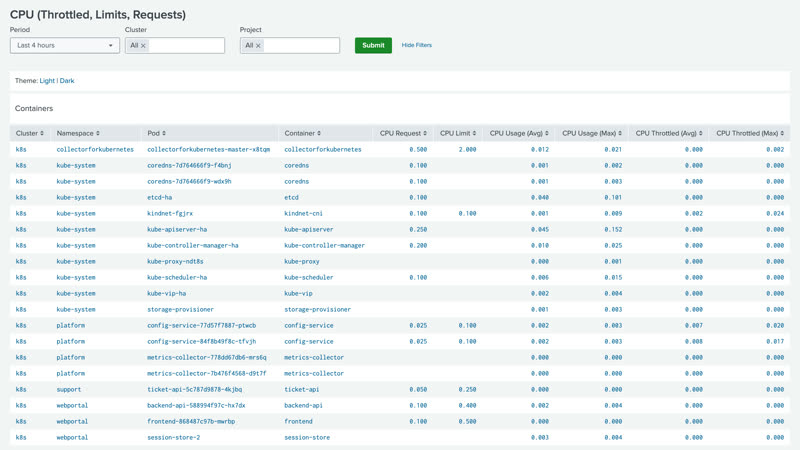800x450 pixels.
Task: Open pod coredns-7d764666f9-wdx9h
Action: click(x=189, y=181)
